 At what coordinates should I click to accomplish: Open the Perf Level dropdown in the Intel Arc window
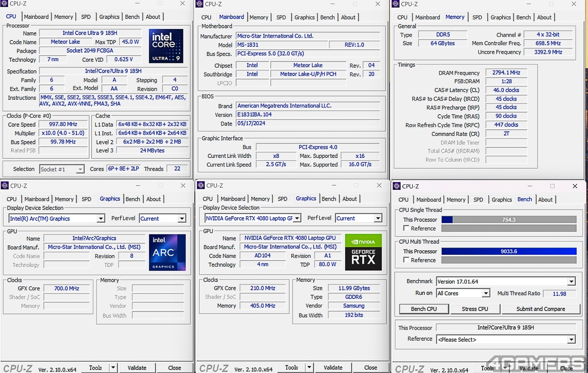pyautogui.click(x=182, y=218)
